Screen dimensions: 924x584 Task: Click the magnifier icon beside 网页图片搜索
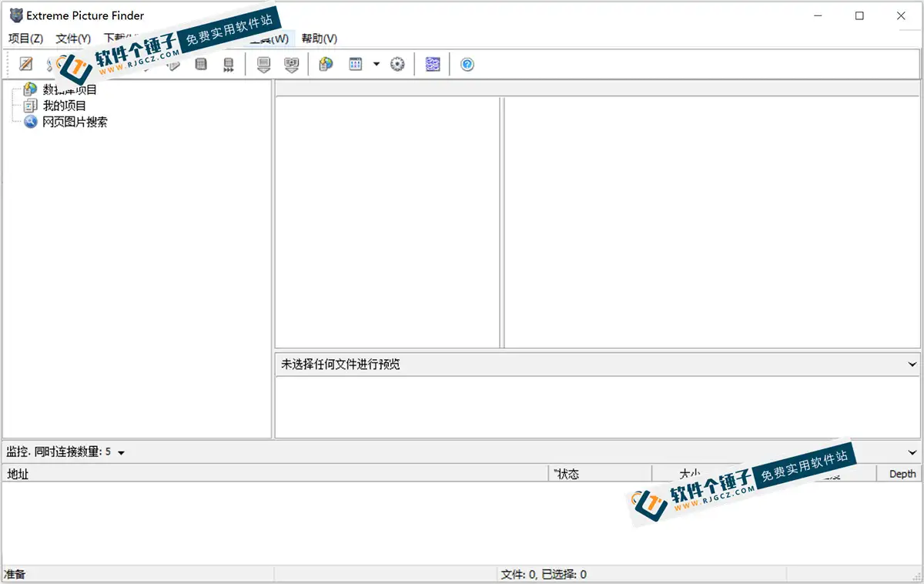pos(31,122)
